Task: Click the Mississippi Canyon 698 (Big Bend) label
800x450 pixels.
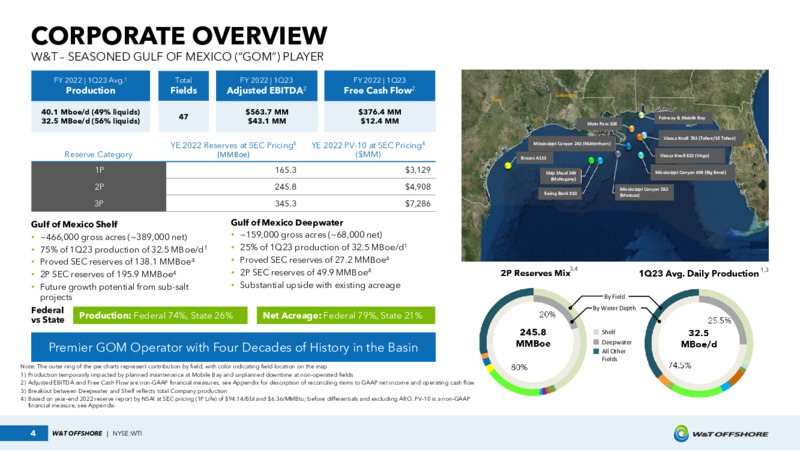Action: point(692,172)
